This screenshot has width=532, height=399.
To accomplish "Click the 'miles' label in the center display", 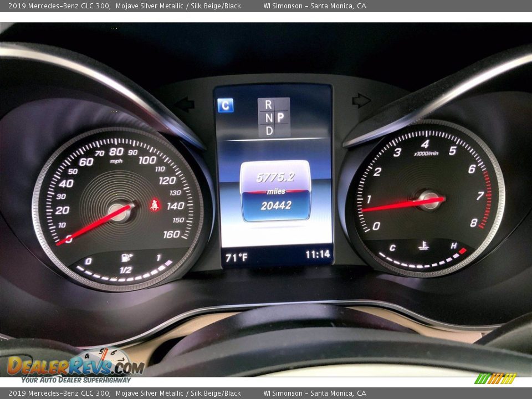I will tap(276, 192).
